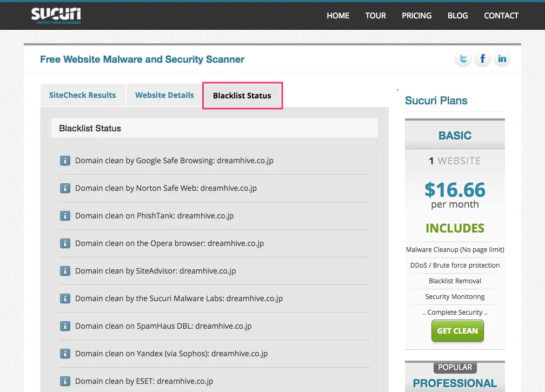This screenshot has width=545, height=392.
Task: Click the TOUR navigation link
Action: click(375, 16)
